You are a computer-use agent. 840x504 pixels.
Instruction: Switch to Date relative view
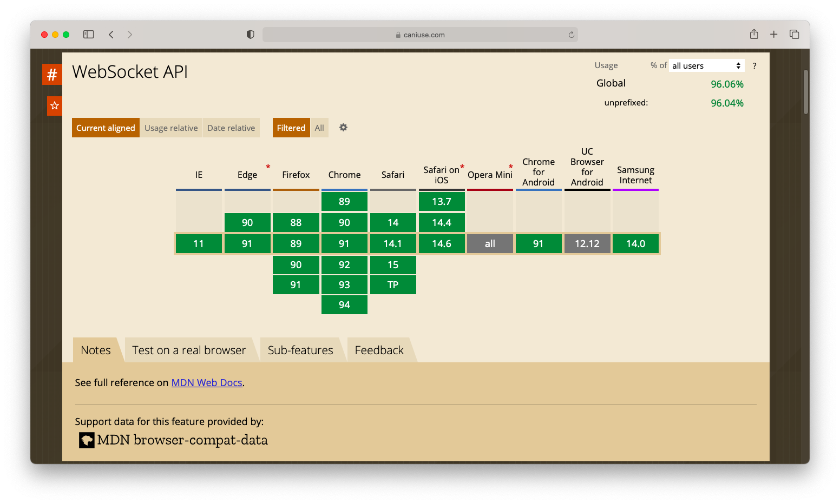click(x=231, y=128)
